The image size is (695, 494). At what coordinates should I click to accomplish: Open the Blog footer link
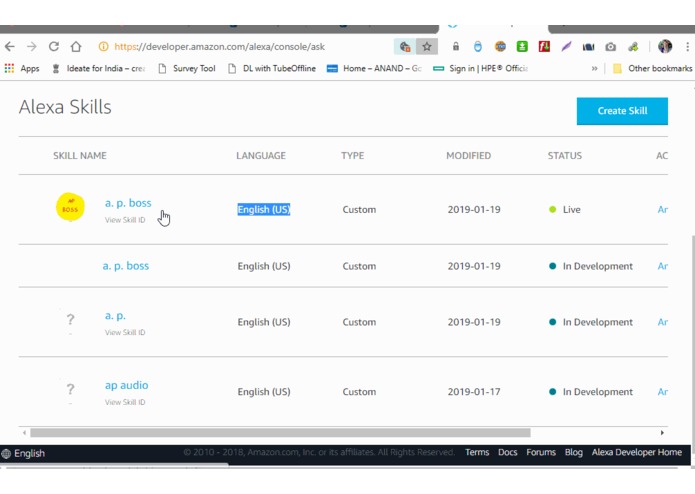pyautogui.click(x=574, y=452)
